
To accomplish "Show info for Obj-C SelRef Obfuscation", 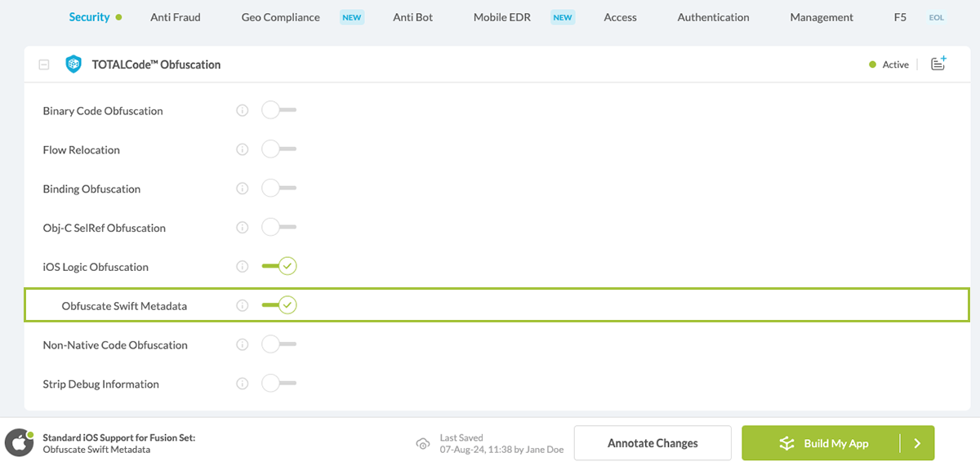I will coord(242,228).
